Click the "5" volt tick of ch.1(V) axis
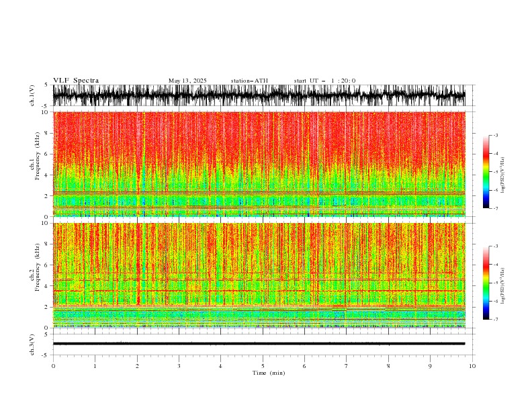The image size is (532, 411). pyautogui.click(x=46, y=85)
